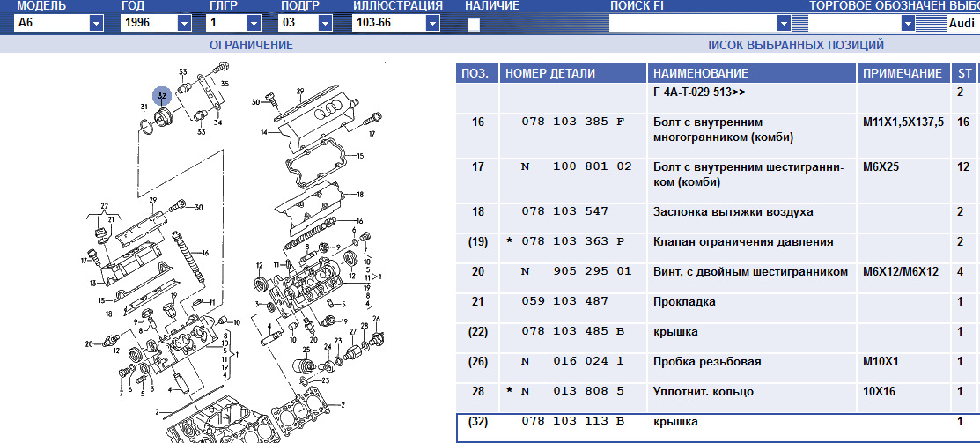Sort by ПРИМЕЧАНИЕ column header
980x443 pixels.
(903, 73)
